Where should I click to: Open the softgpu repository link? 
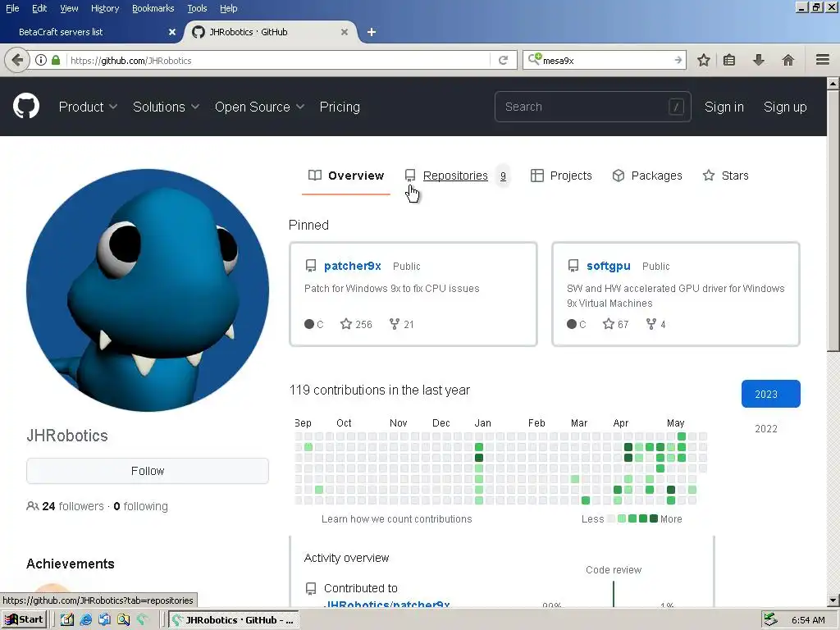[x=608, y=266]
